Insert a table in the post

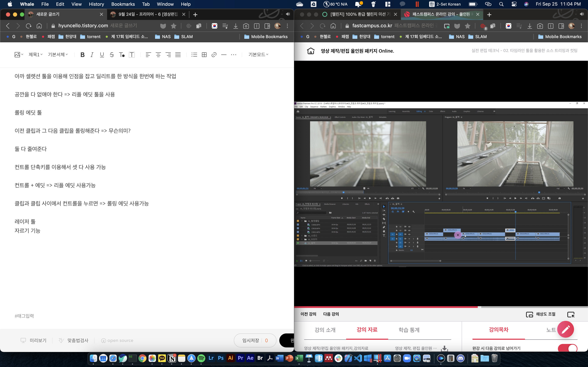(204, 55)
